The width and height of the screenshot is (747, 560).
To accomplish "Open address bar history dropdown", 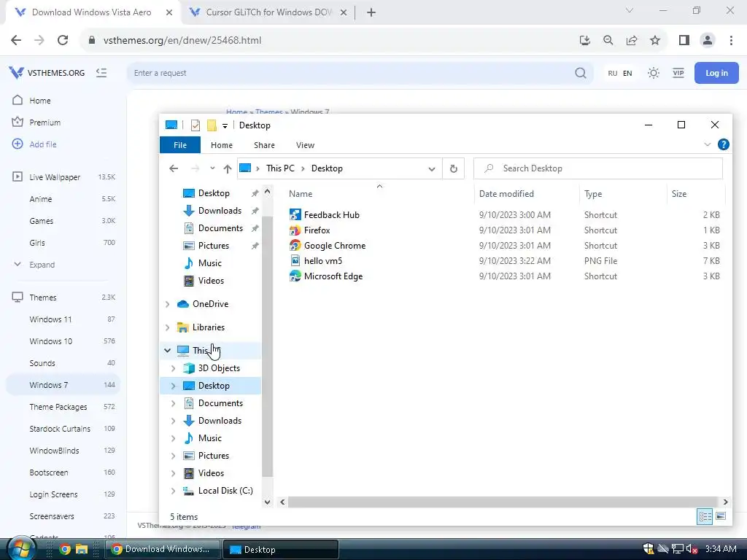I will click(x=432, y=169).
